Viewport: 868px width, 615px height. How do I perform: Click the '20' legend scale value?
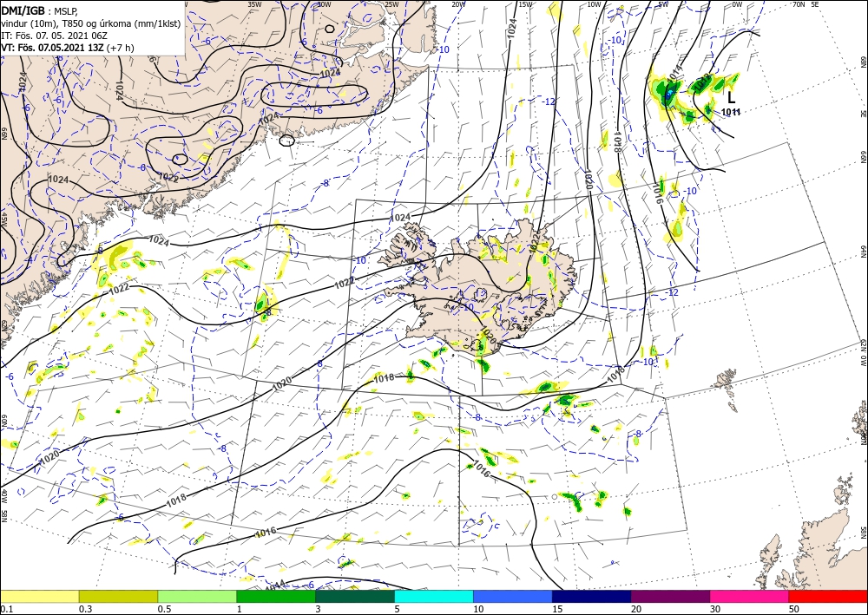pos(636,609)
